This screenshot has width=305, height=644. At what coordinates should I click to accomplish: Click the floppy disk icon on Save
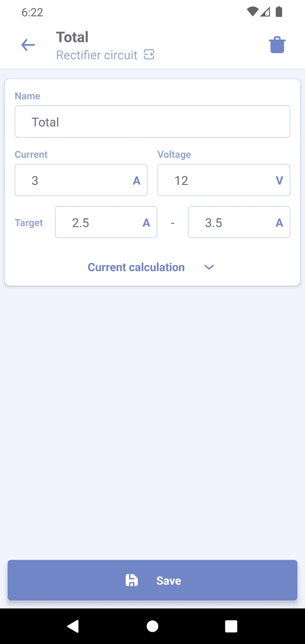[132, 580]
